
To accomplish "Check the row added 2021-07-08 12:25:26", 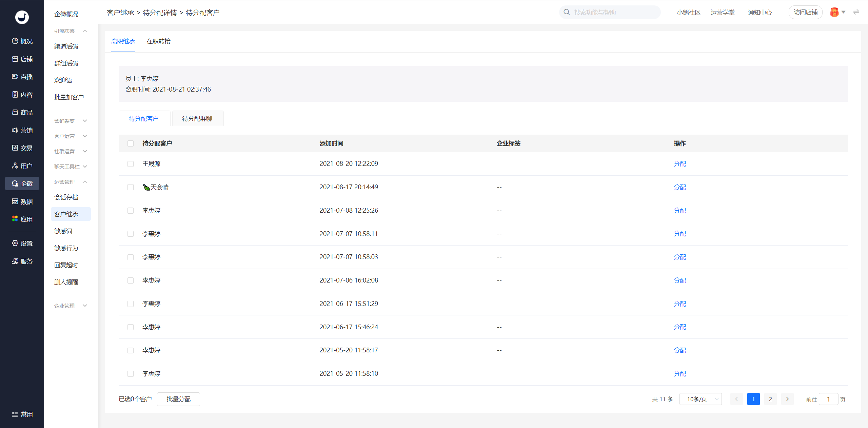I will point(131,211).
